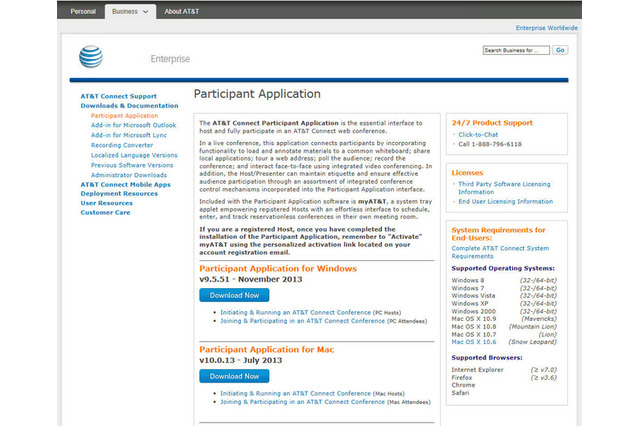The width and height of the screenshot is (640, 426).
Task: Go to AT&T Connect Mobile Apps
Action: pos(126,184)
